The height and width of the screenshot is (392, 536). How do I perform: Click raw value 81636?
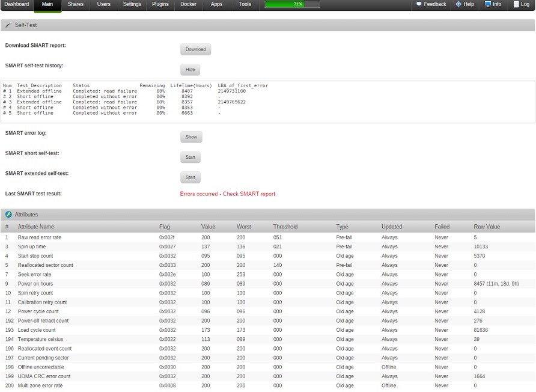(481, 329)
